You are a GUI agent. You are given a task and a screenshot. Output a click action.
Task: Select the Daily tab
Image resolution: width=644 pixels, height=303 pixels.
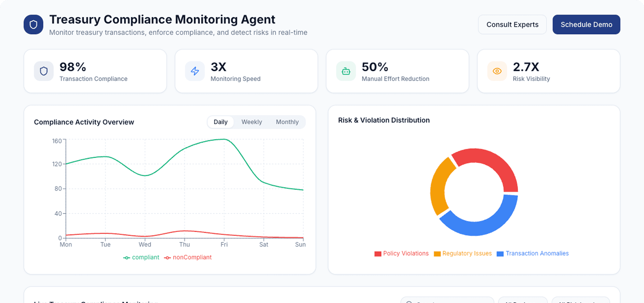pyautogui.click(x=221, y=122)
